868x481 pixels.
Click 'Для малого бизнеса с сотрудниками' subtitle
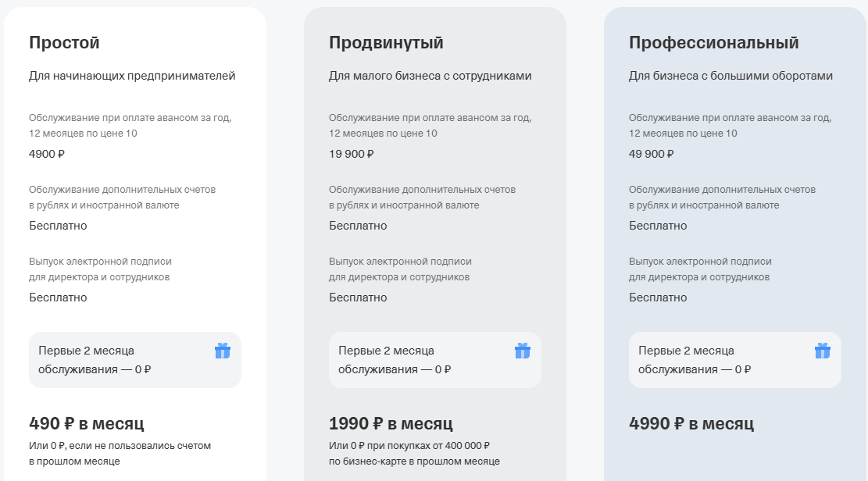click(x=430, y=76)
